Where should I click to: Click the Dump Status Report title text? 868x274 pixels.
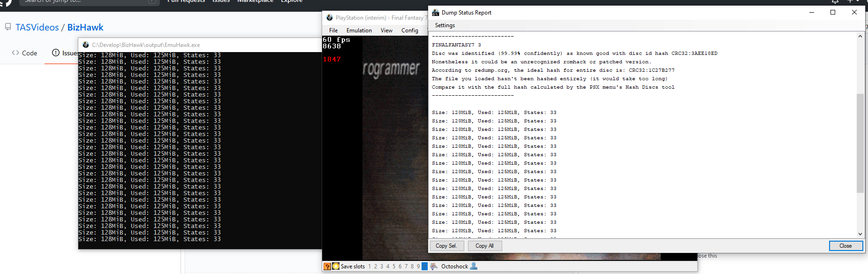467,13
